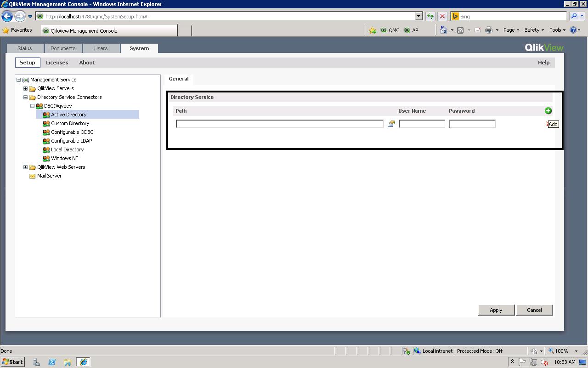Click the Add to Favorites Bar icon
The image size is (588, 368).
click(372, 30)
